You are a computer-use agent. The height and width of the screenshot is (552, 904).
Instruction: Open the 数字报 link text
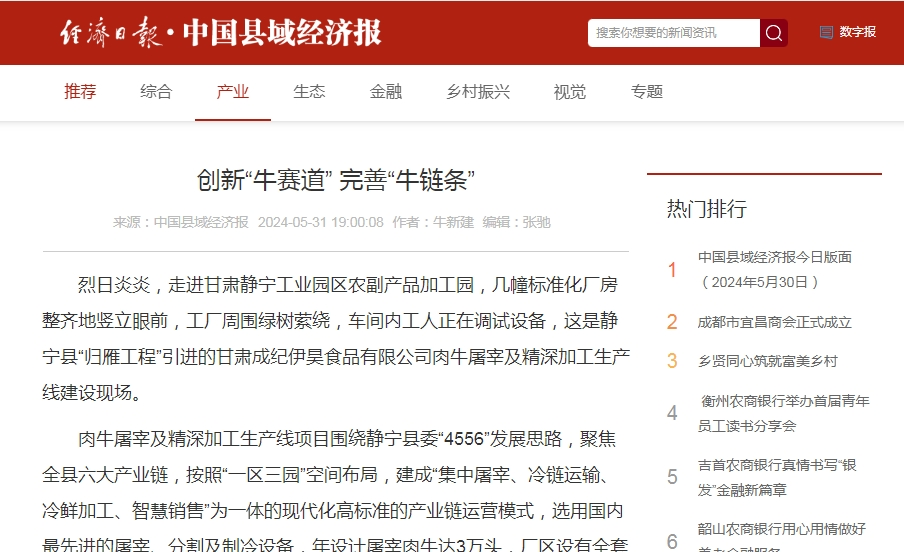point(857,32)
